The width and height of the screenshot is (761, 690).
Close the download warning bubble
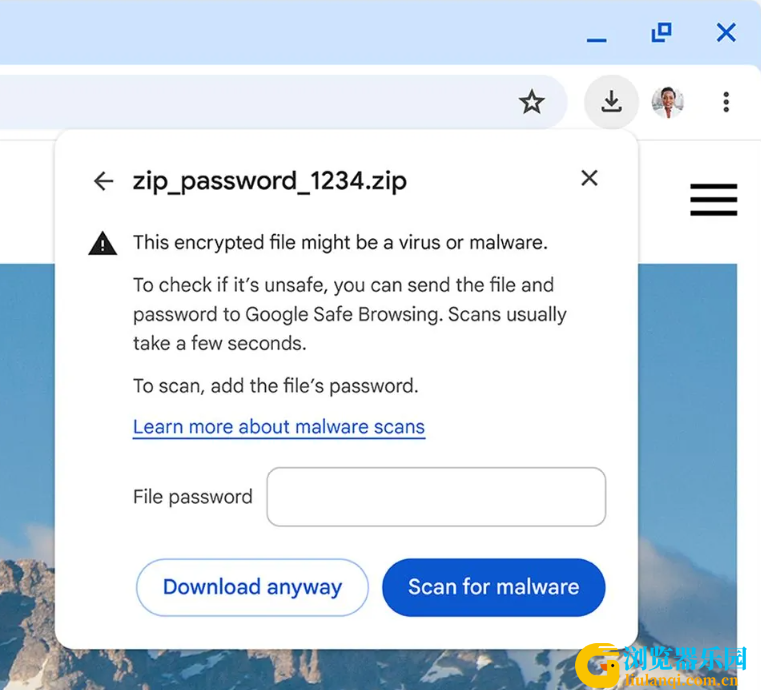click(x=589, y=178)
